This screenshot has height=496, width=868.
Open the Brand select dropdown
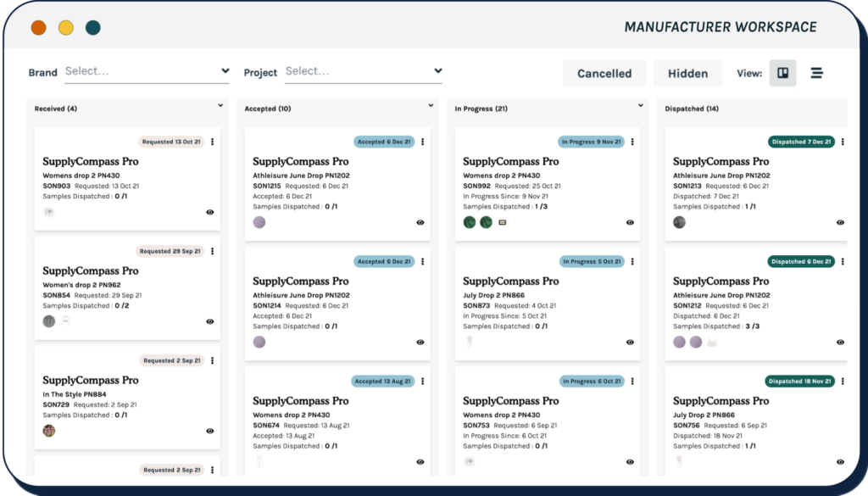coord(147,71)
